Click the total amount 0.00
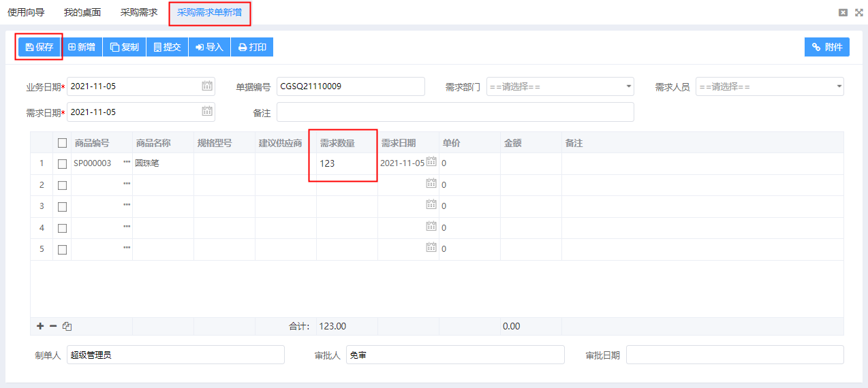 tap(512, 326)
